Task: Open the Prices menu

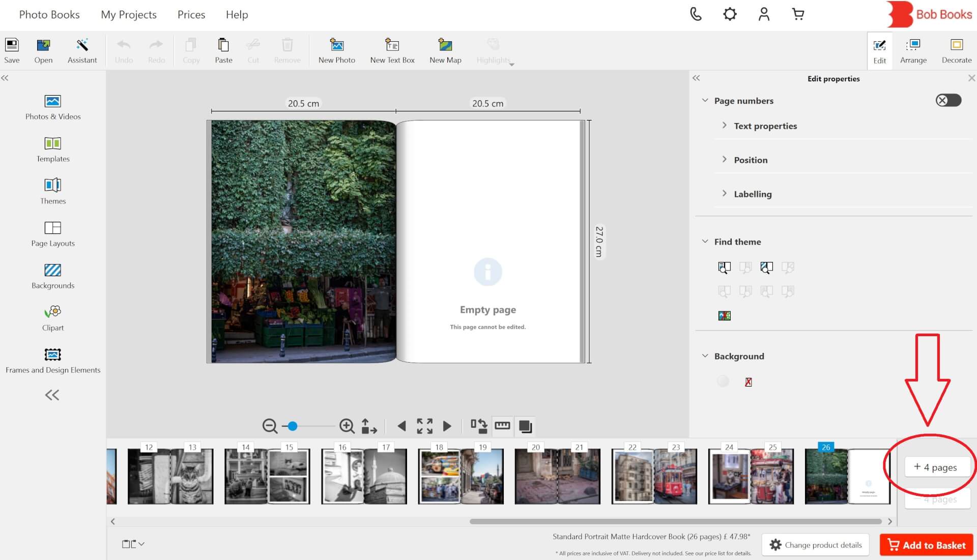Action: click(x=191, y=14)
